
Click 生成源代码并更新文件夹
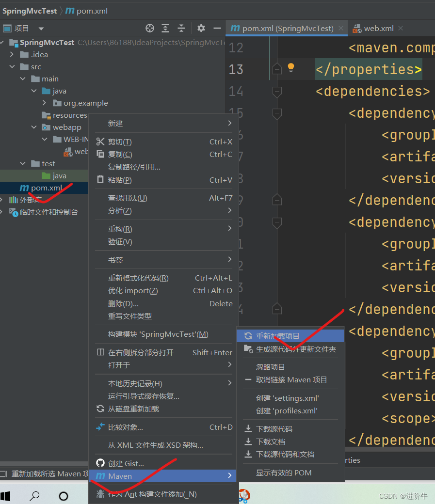(290, 349)
